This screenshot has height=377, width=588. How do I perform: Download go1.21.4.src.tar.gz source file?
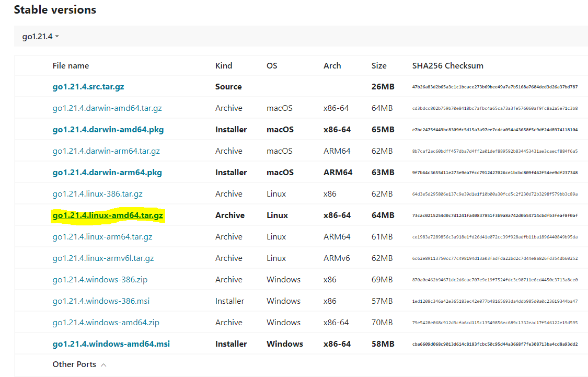pos(88,87)
